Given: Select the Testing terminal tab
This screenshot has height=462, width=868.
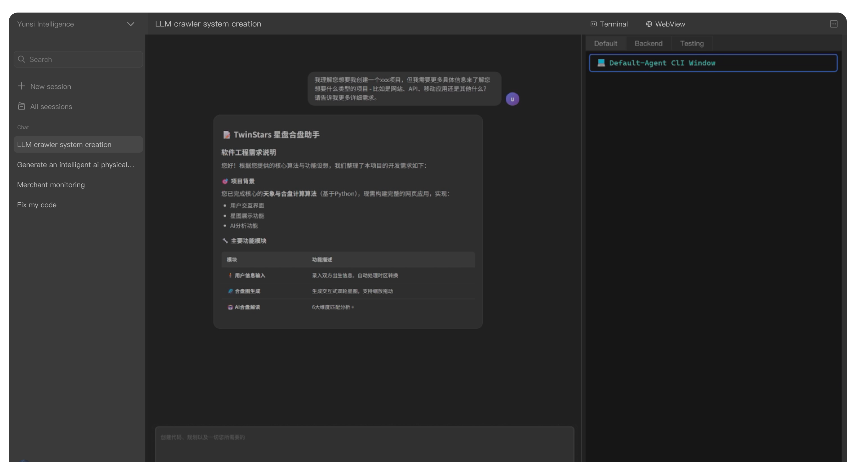Looking at the screenshot, I should (x=692, y=43).
